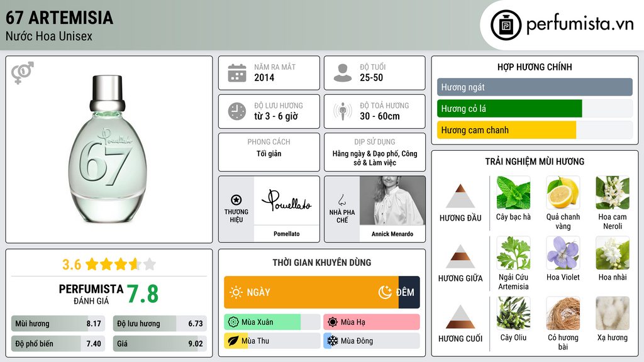The height and width of the screenshot is (362, 644).
Task: Click the Quả chanh vàng lemon image
Action: (x=563, y=192)
